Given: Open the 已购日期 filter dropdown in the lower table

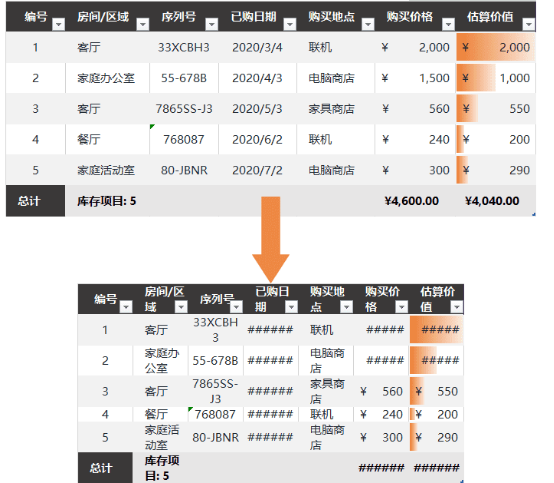Looking at the screenshot, I should click(x=291, y=307).
